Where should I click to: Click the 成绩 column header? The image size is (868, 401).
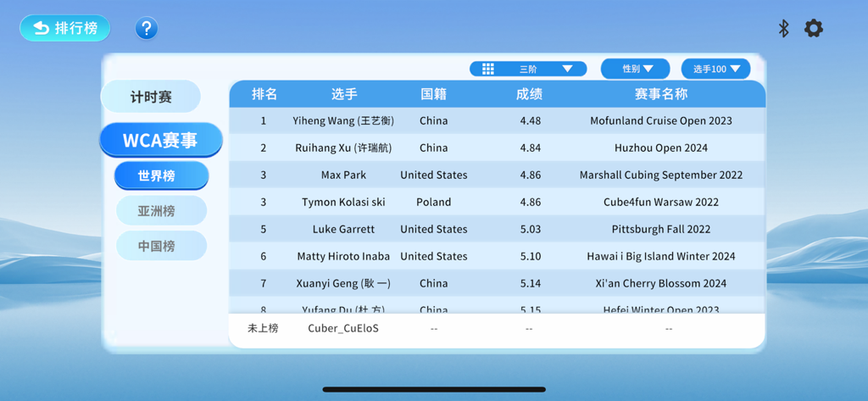coord(529,94)
